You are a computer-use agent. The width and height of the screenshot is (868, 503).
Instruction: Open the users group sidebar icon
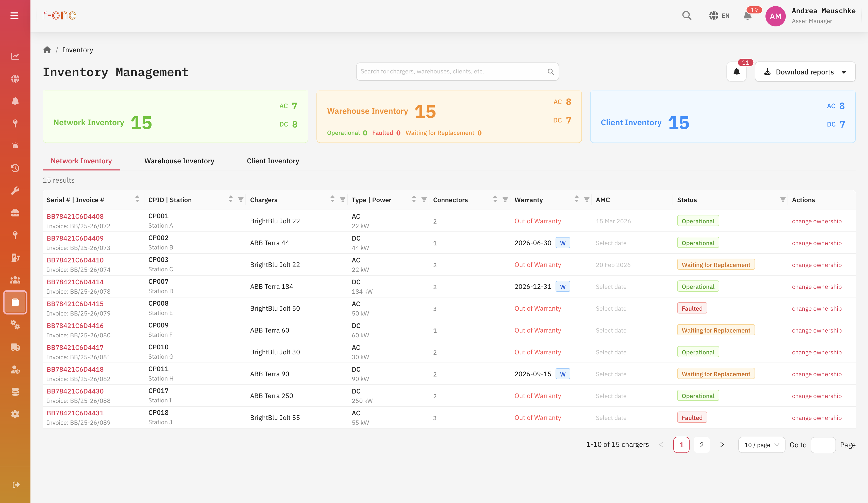(15, 280)
